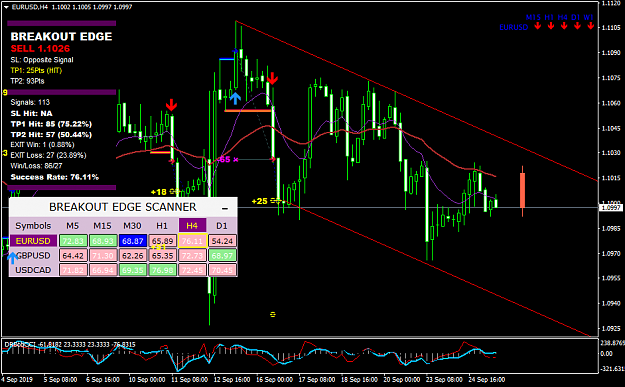Click the blue up arrow beside GBPUSD
The width and height of the screenshot is (625, 387).
(x=12, y=257)
